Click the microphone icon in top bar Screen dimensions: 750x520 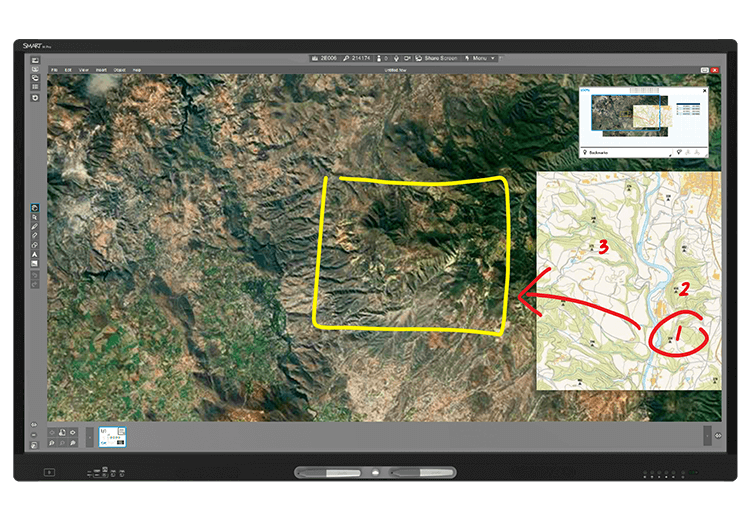pyautogui.click(x=398, y=58)
